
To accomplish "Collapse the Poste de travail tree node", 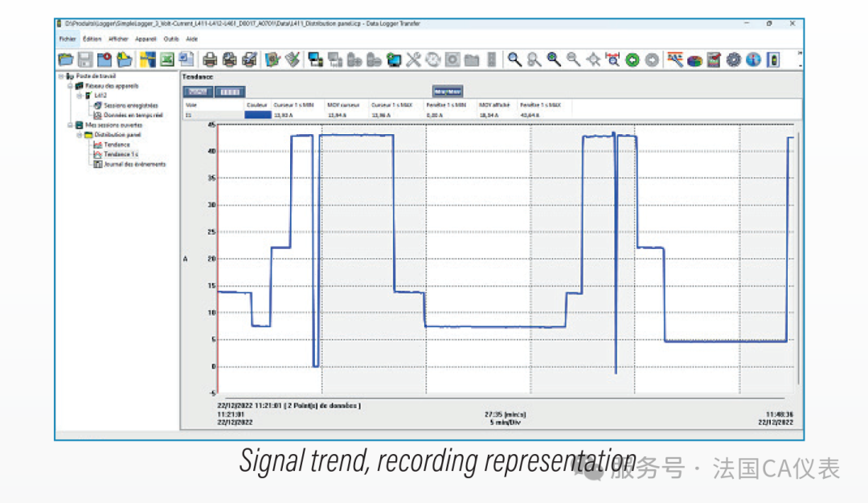I will click(60, 76).
